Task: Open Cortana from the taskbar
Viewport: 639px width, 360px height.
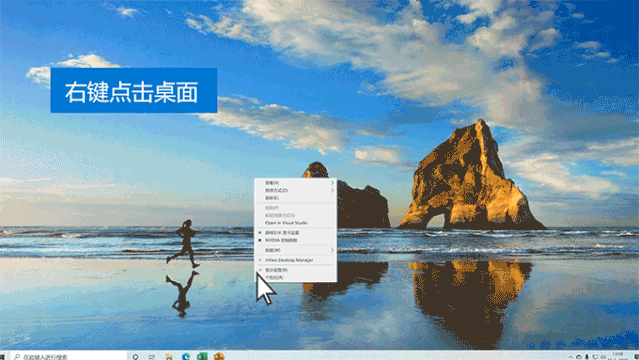Action: [135, 357]
